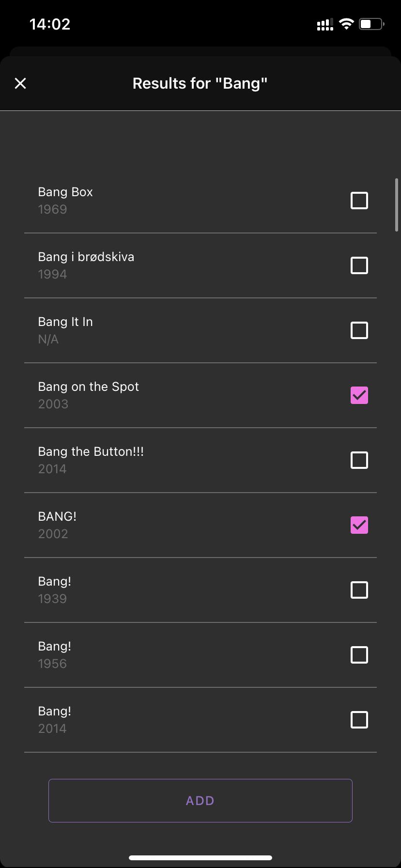Tap the ADD button
The image size is (401, 868).
pos(200,801)
